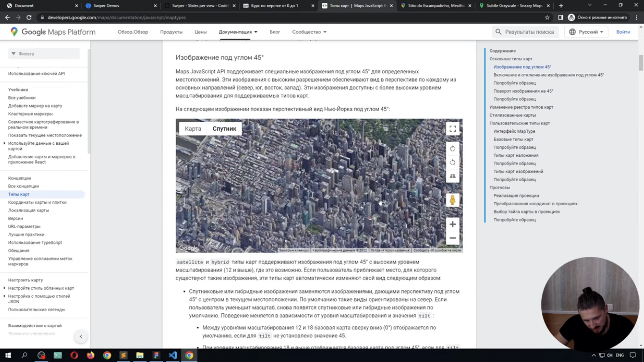The height and width of the screenshot is (362, 644).
Task: Open Visual Studio Code from the taskbar
Action: click(x=172, y=356)
